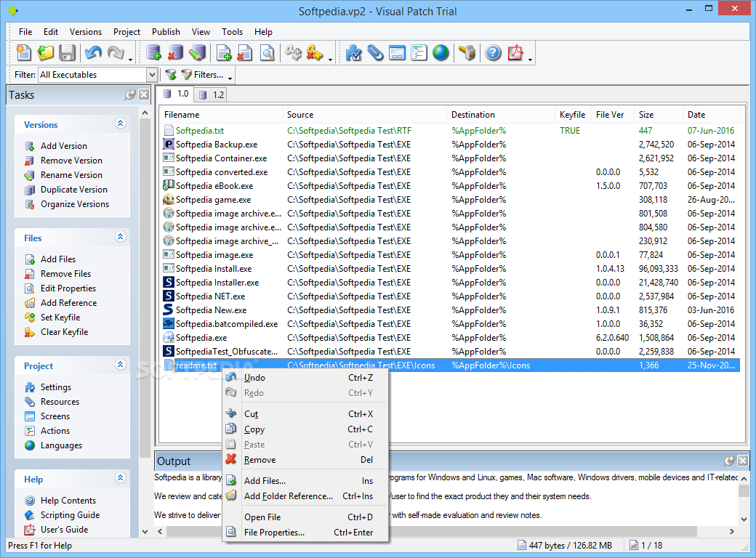Click Languages in Project group
This screenshot has width=756, height=558.
coord(61,445)
